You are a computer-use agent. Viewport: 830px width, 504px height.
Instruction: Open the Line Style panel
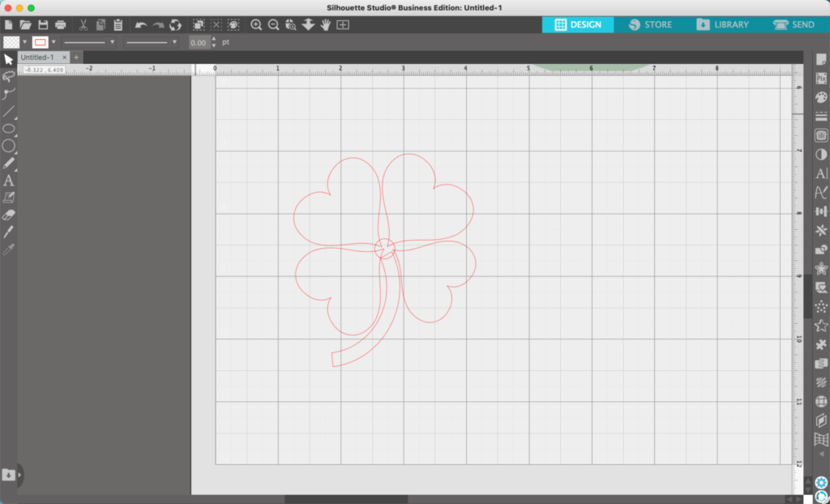(821, 117)
